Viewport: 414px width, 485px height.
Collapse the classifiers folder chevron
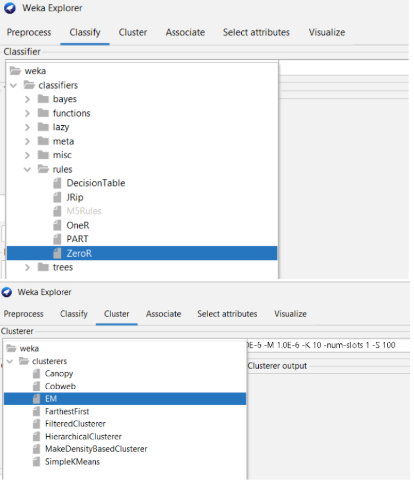13,85
